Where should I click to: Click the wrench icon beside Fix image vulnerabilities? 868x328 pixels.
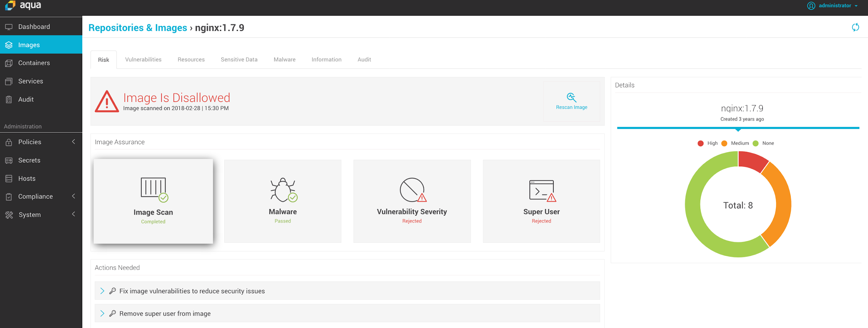[112, 291]
